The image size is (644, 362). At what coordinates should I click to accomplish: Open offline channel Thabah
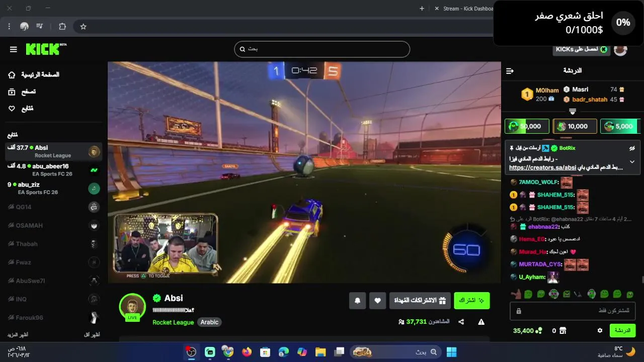(54, 244)
